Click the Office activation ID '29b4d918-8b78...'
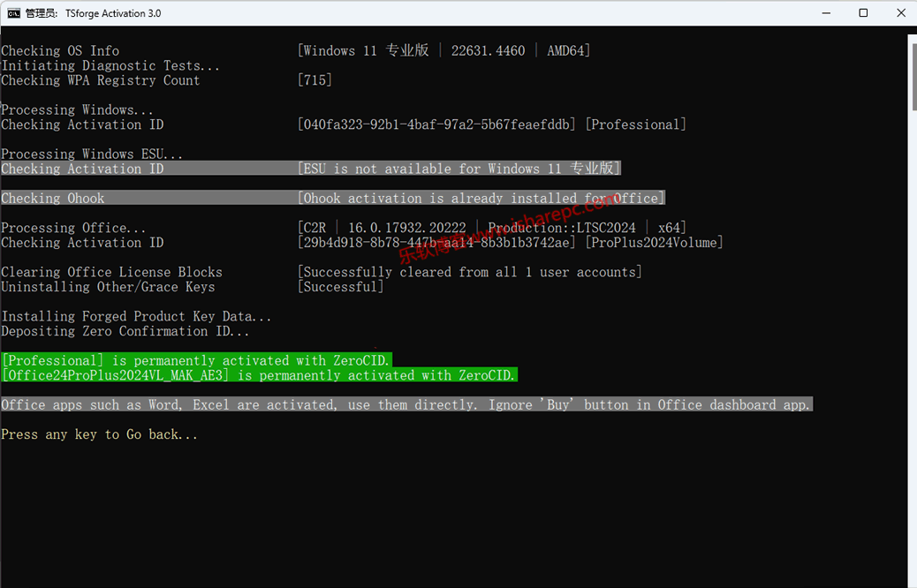This screenshot has width=917, height=588. pyautogui.click(x=436, y=243)
